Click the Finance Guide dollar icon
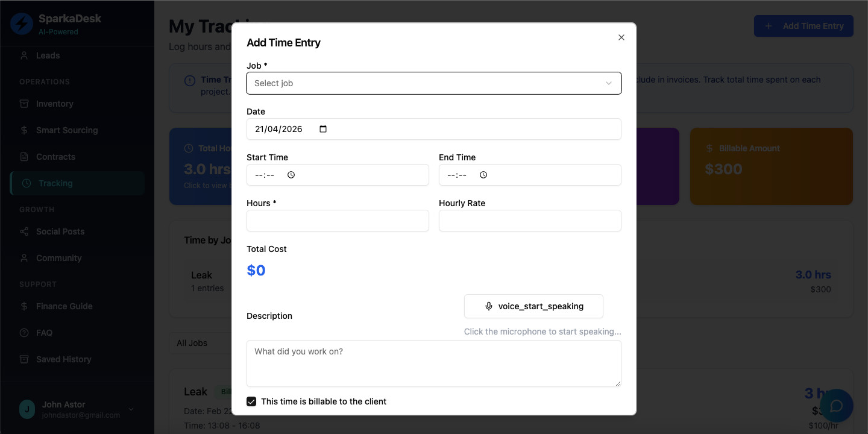 [x=24, y=306]
